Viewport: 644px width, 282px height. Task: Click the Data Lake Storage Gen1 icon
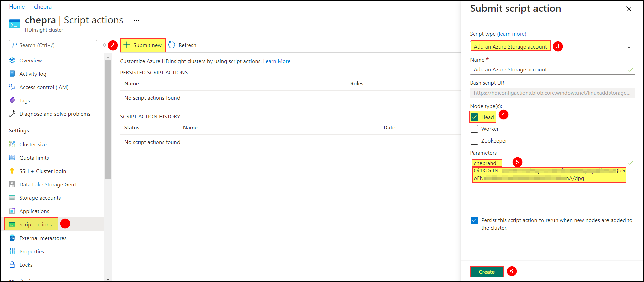coord(12,184)
